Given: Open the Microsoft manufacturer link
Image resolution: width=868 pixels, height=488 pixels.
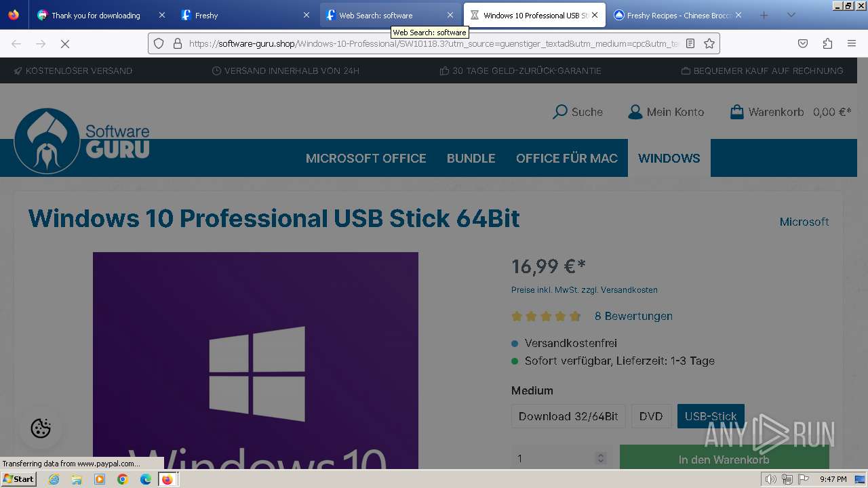Looking at the screenshot, I should pos(804,222).
